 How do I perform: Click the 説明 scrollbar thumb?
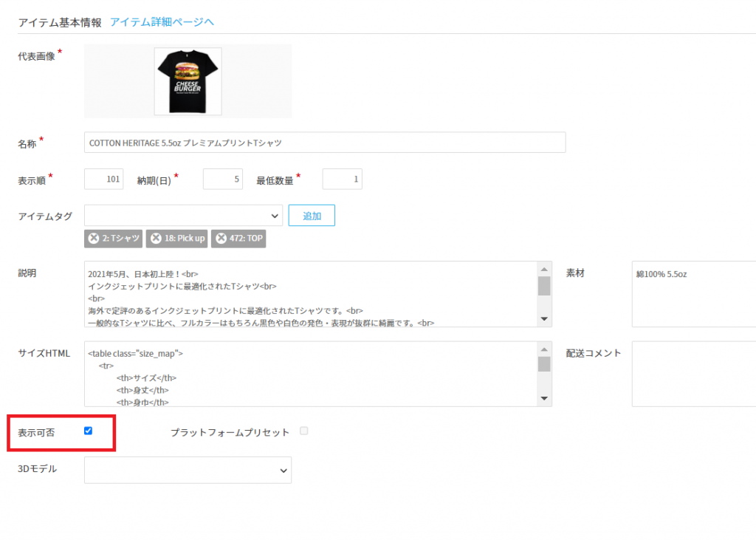tap(544, 286)
